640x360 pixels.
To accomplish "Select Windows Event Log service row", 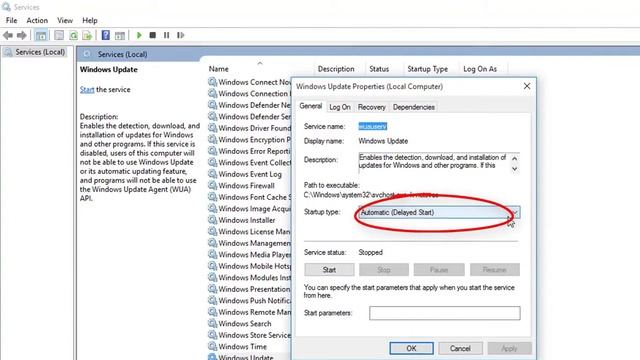I will (x=250, y=174).
